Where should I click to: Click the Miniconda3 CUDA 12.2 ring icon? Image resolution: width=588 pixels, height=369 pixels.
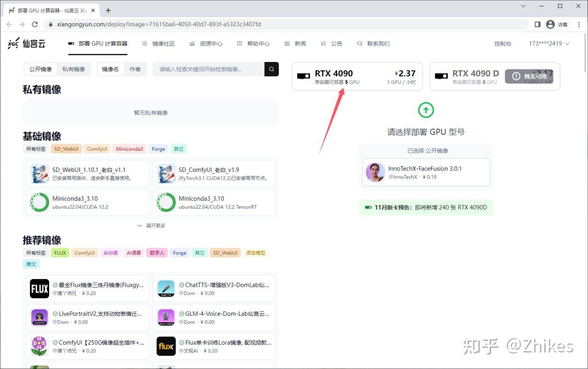click(x=40, y=202)
